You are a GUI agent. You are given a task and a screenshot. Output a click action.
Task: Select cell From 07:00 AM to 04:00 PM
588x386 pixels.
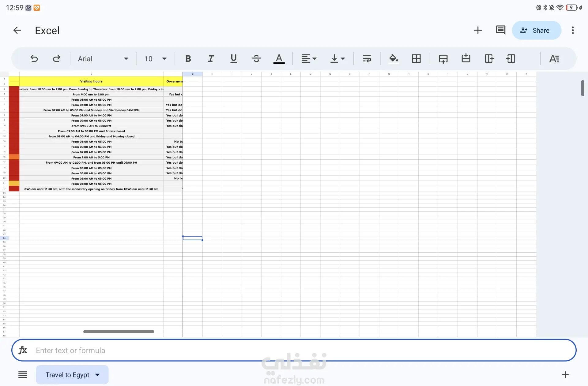(91, 116)
